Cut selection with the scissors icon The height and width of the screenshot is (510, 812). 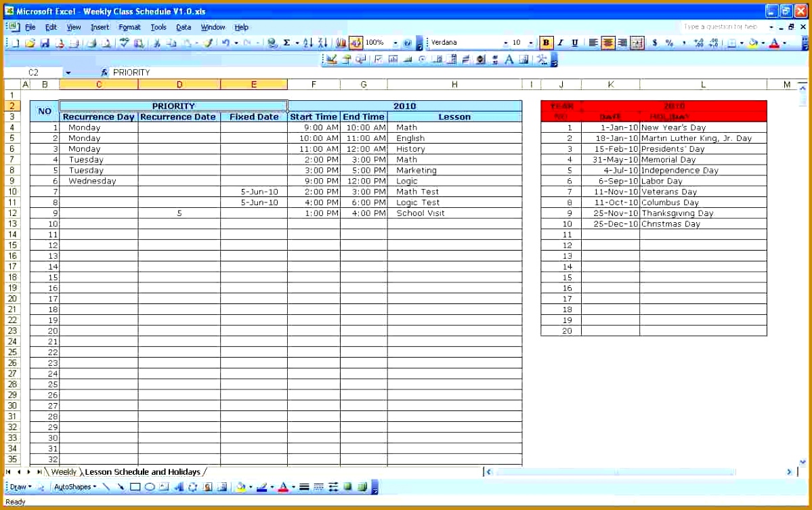(x=156, y=43)
